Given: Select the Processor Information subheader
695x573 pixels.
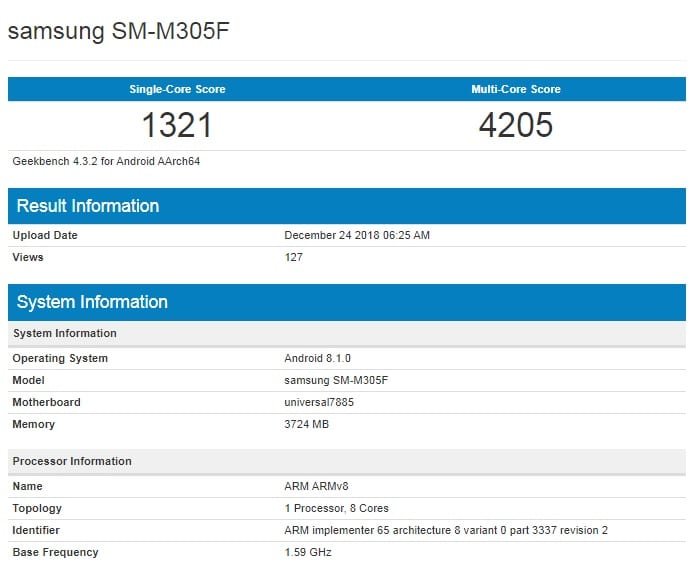Looking at the screenshot, I should click(x=72, y=461).
